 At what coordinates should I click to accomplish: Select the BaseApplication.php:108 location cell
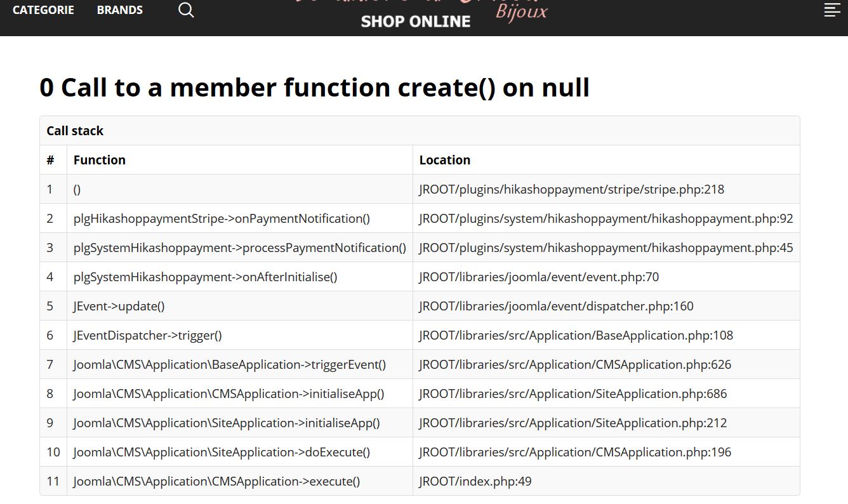576,335
